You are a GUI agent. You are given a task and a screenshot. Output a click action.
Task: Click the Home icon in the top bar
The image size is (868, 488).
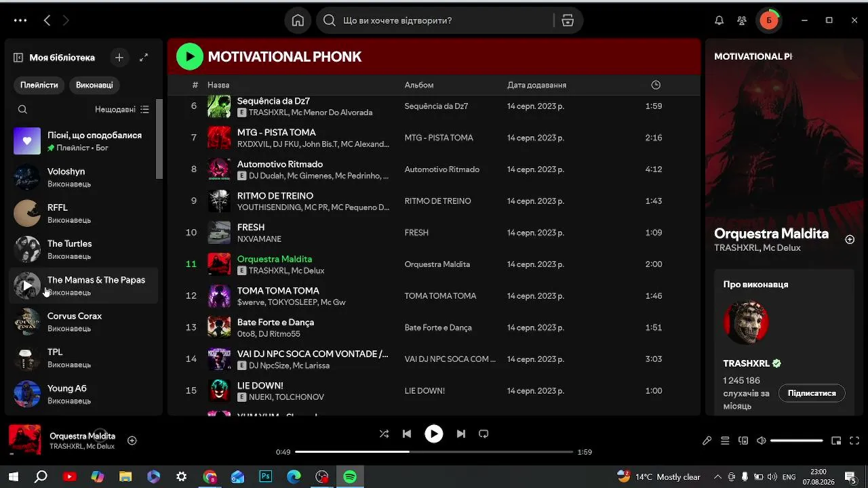tap(298, 20)
